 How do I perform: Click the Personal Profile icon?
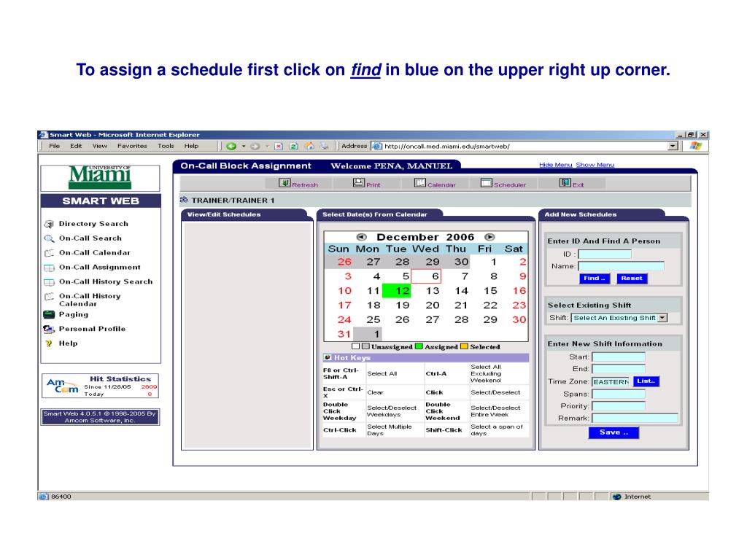coord(49,329)
